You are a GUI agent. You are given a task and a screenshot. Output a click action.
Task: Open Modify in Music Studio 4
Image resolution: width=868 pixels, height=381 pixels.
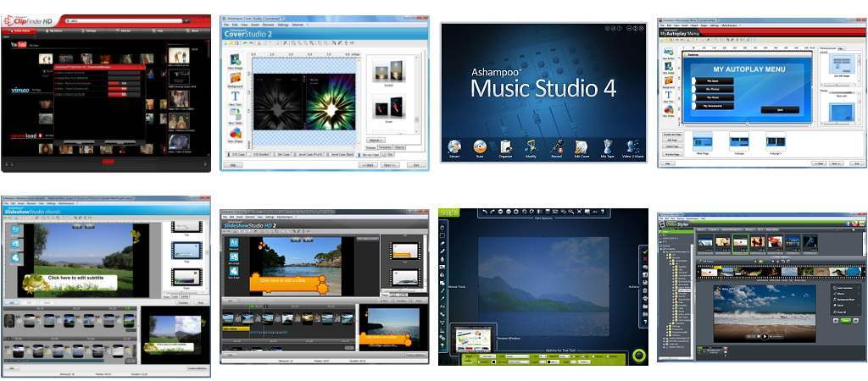[531, 148]
